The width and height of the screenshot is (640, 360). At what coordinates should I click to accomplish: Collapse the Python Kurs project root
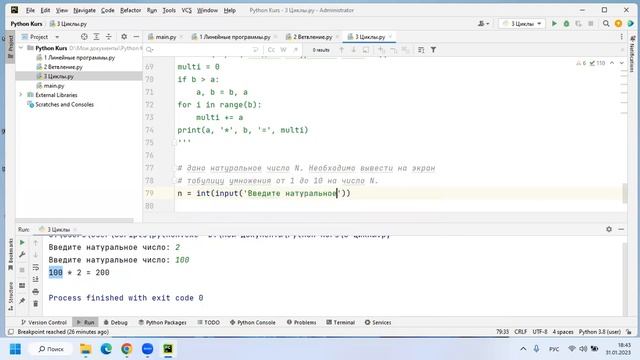pos(21,48)
